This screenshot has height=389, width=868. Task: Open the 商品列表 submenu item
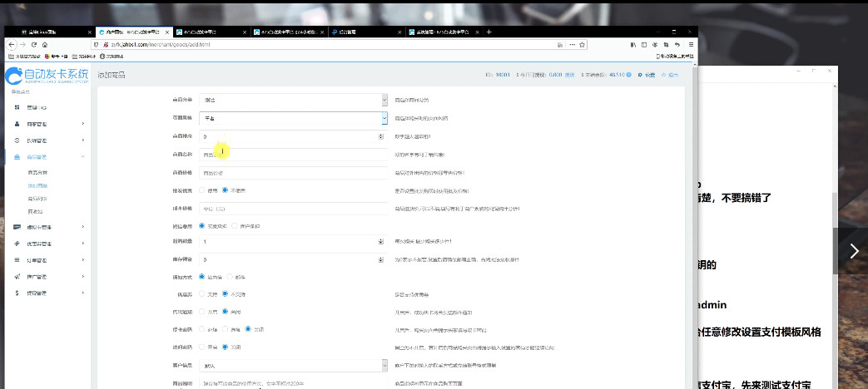coord(37,199)
